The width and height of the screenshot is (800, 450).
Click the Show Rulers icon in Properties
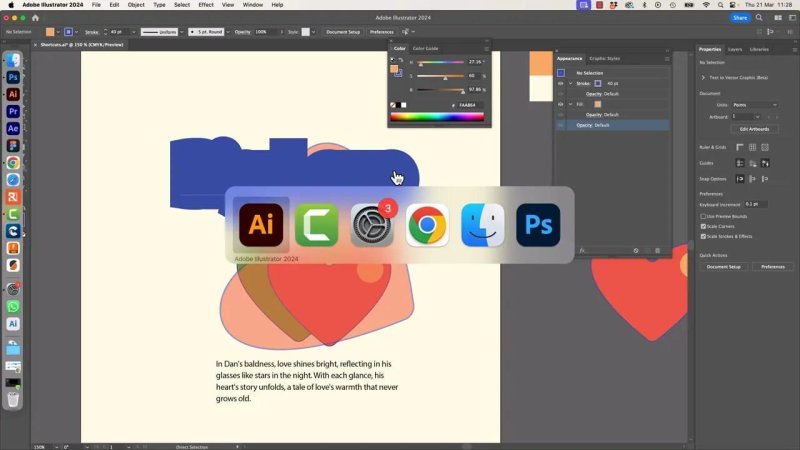coord(740,147)
